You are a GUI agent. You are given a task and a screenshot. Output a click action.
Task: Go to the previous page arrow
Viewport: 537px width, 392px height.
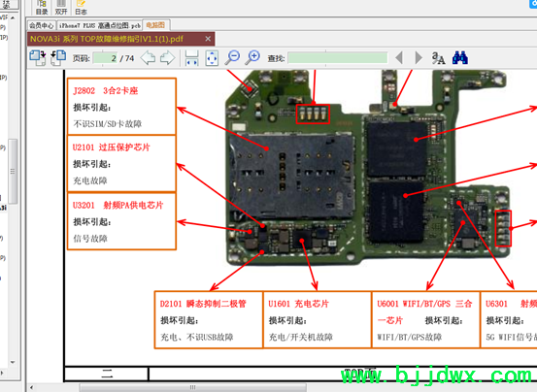148,58
